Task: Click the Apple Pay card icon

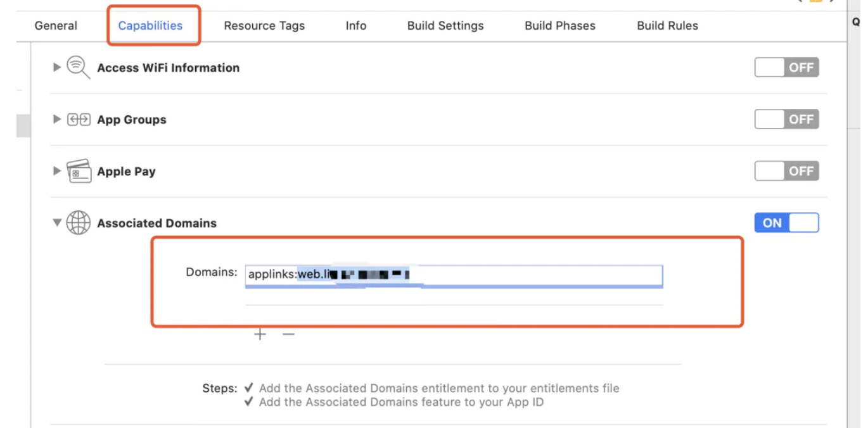Action: coord(79,171)
